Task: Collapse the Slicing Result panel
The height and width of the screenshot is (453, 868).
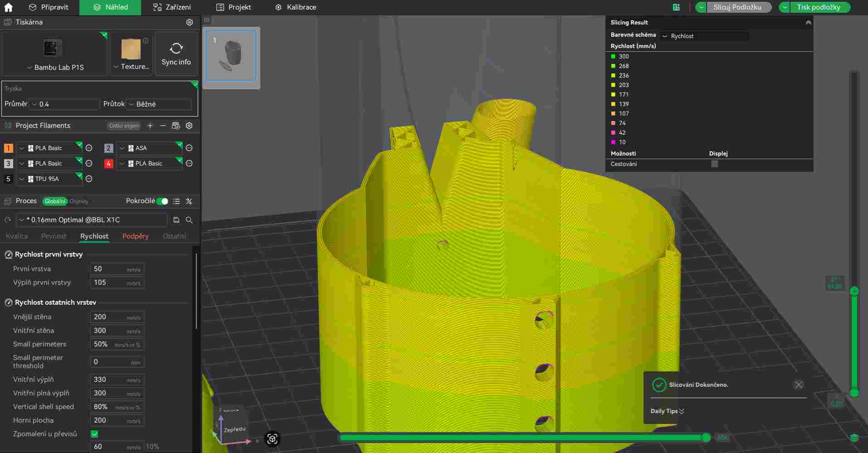Action: 808,22
